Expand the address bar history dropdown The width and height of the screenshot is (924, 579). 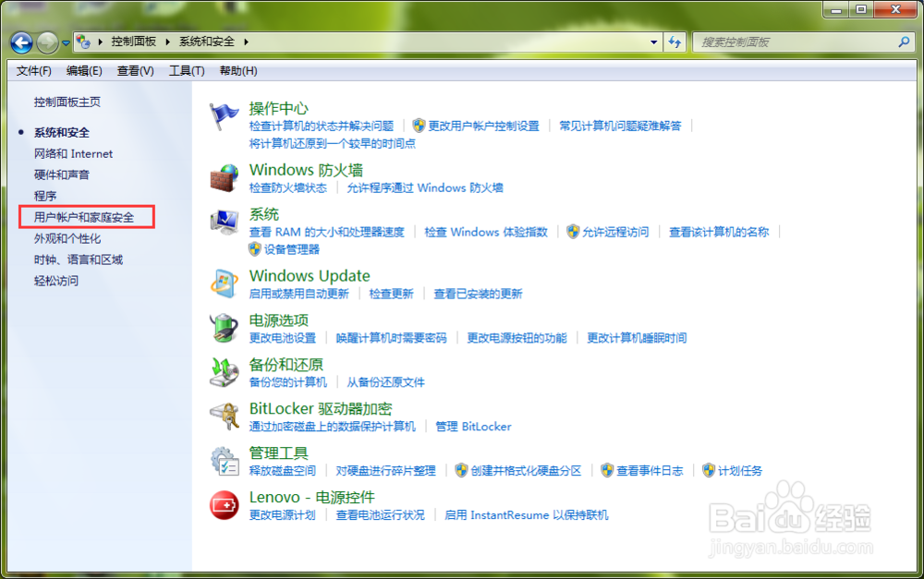point(653,42)
